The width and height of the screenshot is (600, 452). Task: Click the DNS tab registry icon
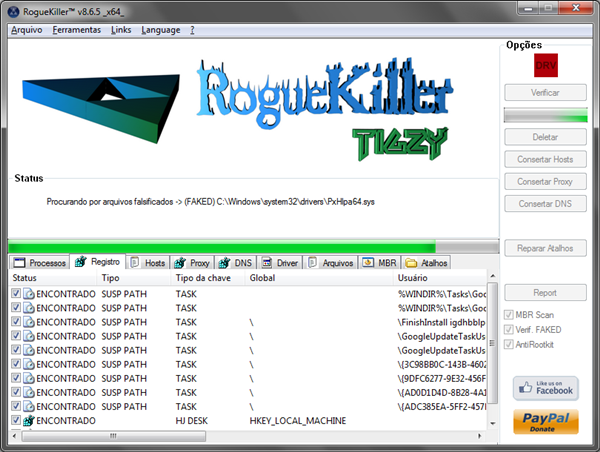point(224,263)
